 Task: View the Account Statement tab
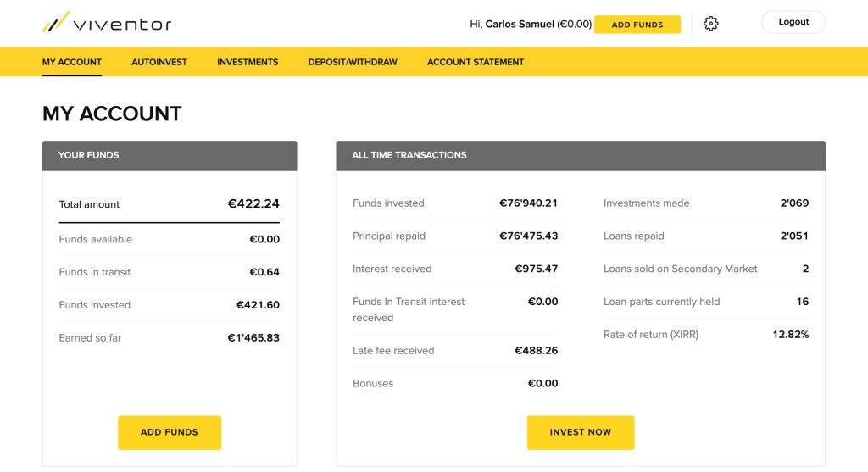click(x=476, y=62)
